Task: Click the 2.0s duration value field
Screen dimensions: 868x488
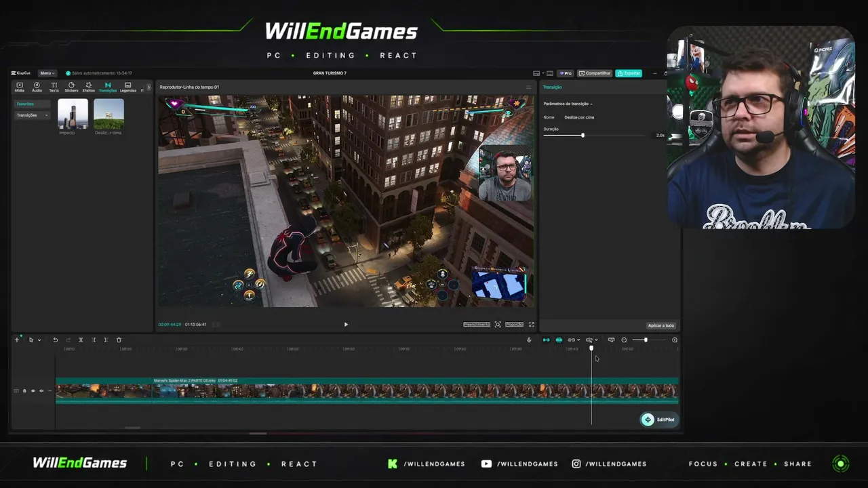Action: tap(660, 136)
